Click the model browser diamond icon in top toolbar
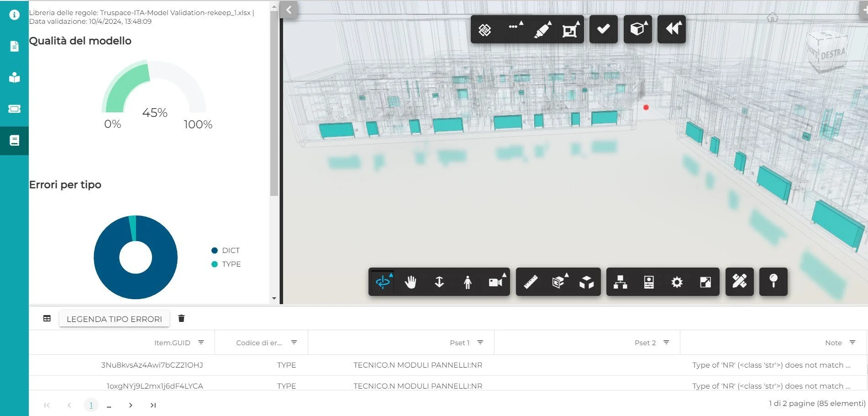868x416 pixels. click(484, 30)
